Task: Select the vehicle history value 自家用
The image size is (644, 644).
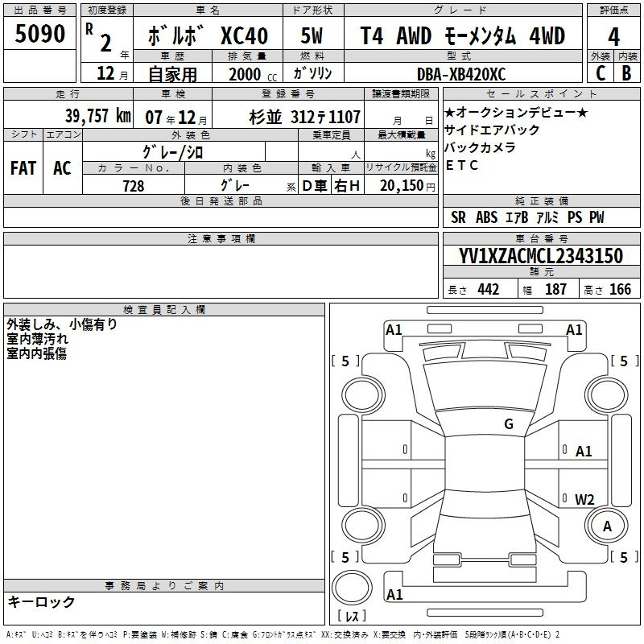Action: [x=172, y=74]
